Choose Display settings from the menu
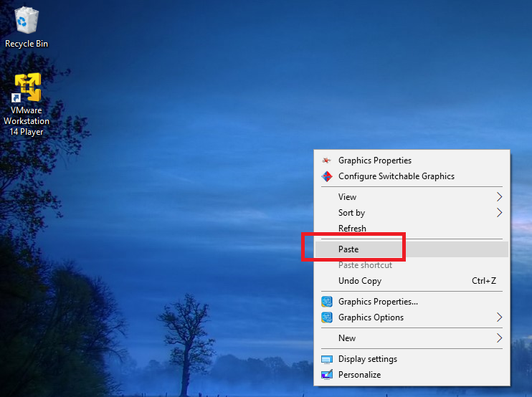The width and height of the screenshot is (532, 397). pyautogui.click(x=412, y=359)
